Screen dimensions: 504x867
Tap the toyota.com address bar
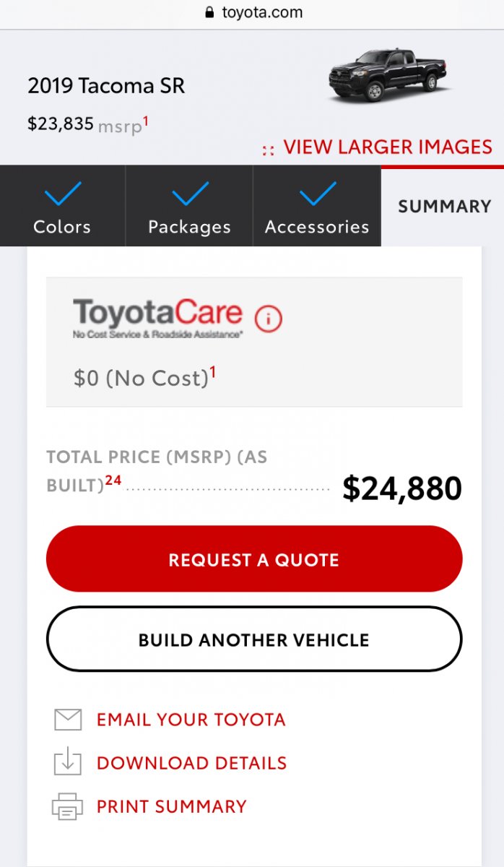click(x=252, y=13)
